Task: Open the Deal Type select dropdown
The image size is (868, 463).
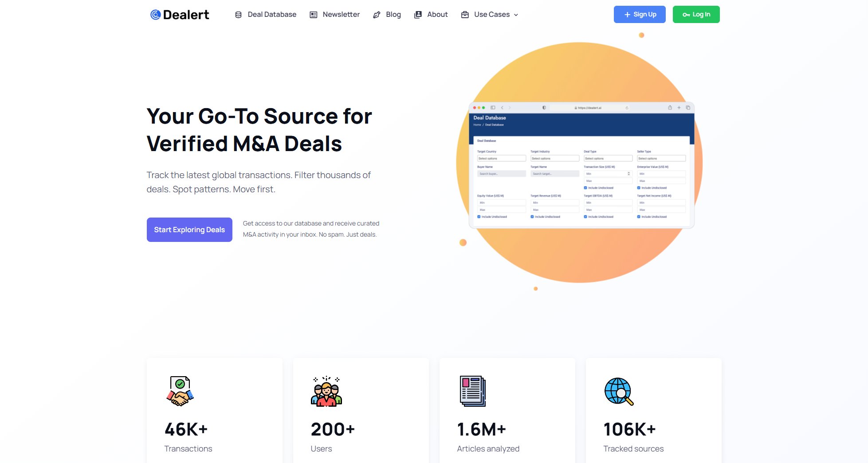Action: tap(608, 158)
